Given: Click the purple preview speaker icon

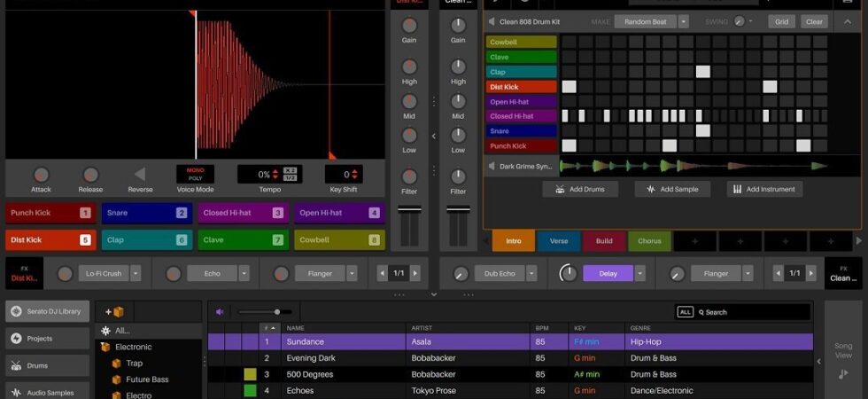Looking at the screenshot, I should pos(220,312).
